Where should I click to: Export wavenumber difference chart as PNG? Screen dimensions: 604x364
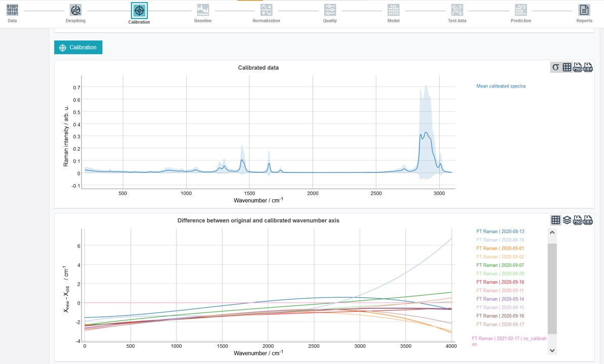(577, 220)
